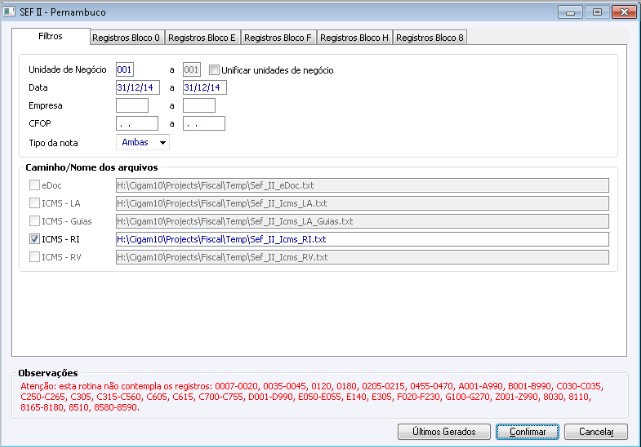Click the second Empresa field
Viewport: 641px width, 447px height.
coord(199,106)
